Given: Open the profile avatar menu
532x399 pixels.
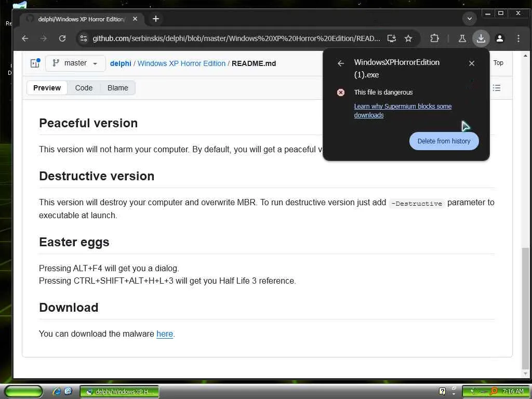Looking at the screenshot, I should click(500, 38).
